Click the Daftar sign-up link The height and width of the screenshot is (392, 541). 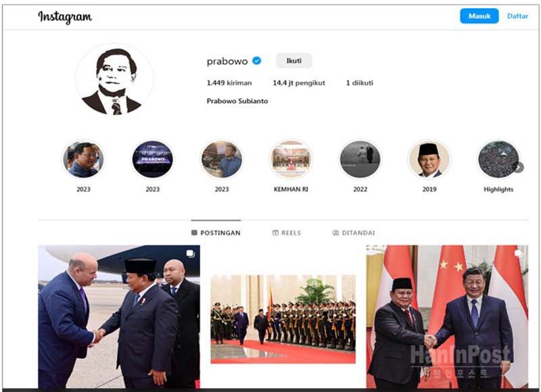517,16
